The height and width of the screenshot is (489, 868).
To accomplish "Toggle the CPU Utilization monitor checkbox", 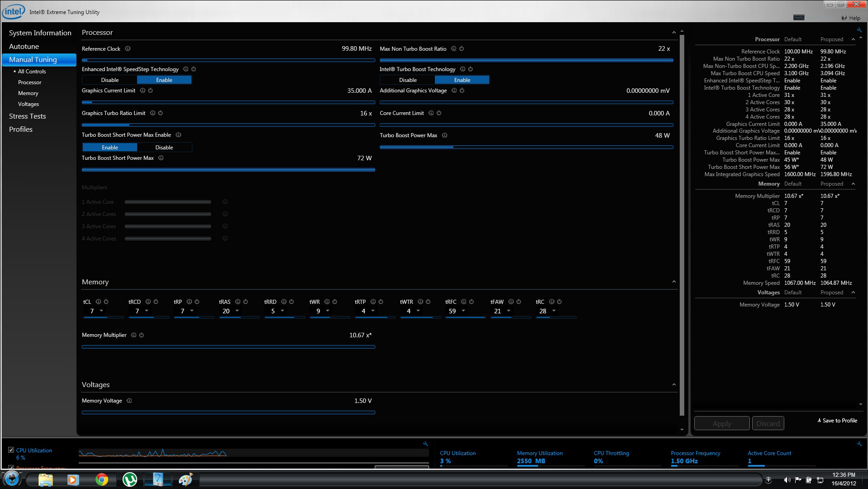I will pos(11,450).
